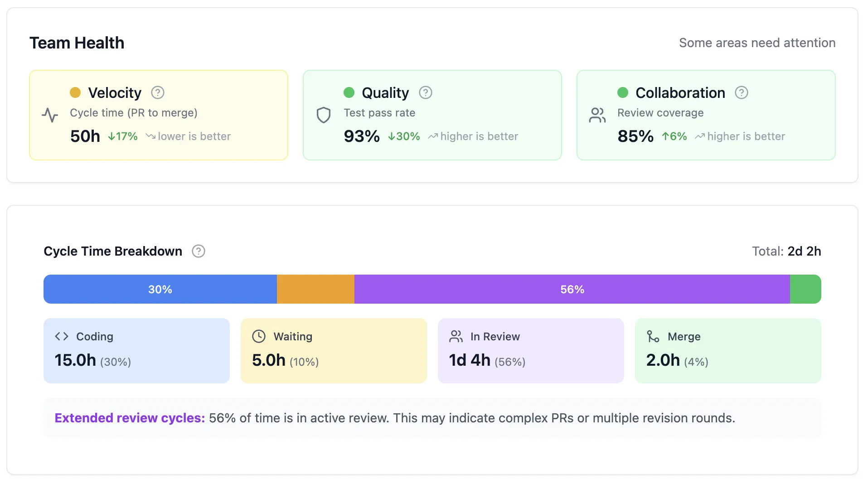This screenshot has width=868, height=484.
Task: Click the Velocity activity pulse icon
Action: (x=50, y=115)
